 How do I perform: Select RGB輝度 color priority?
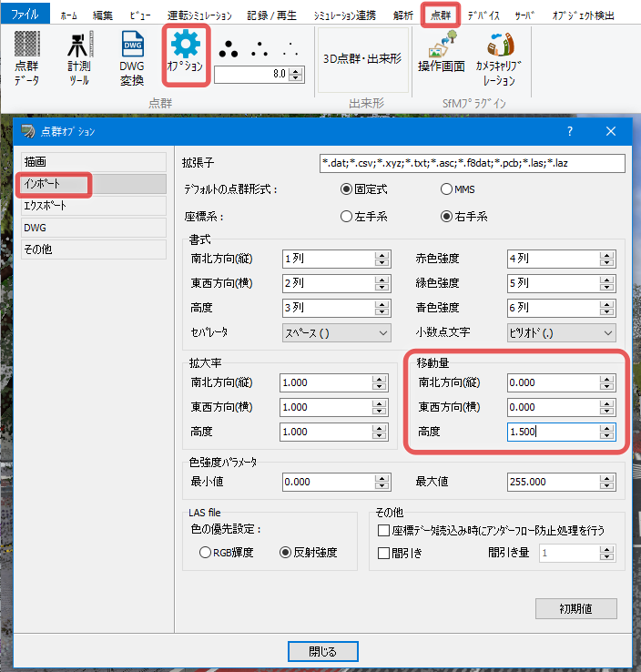pos(226,553)
